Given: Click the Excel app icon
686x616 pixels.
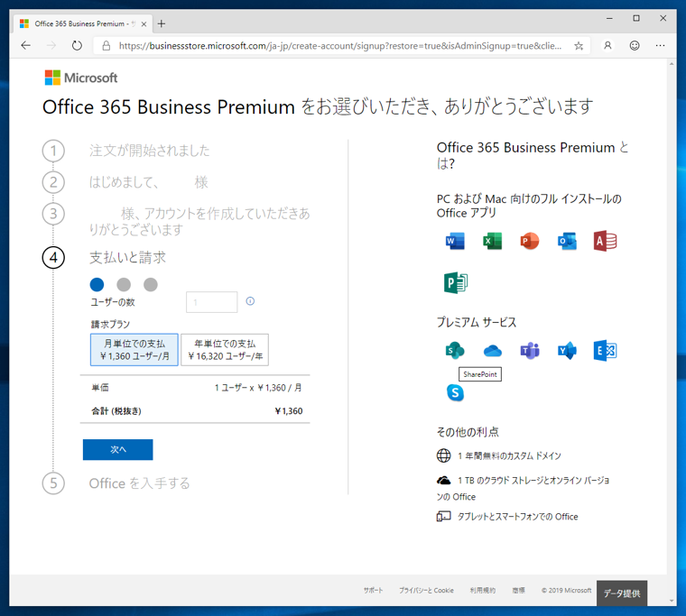Looking at the screenshot, I should pyautogui.click(x=492, y=241).
